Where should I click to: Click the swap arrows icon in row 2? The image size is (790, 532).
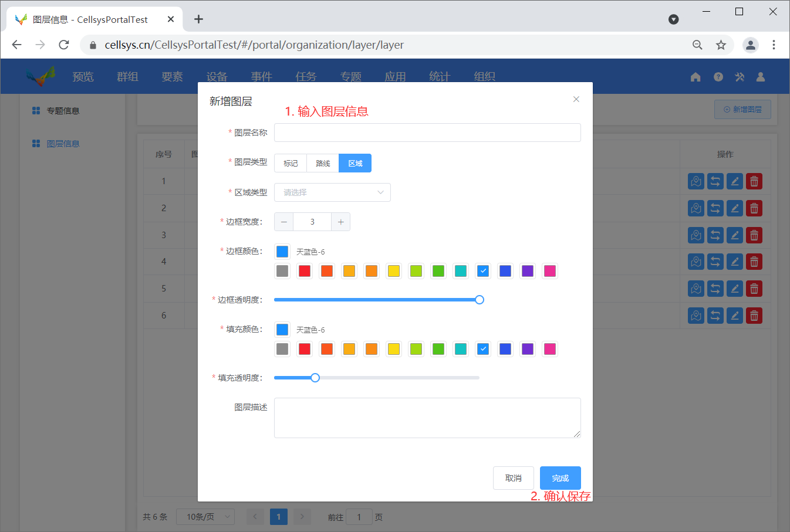pyautogui.click(x=715, y=208)
